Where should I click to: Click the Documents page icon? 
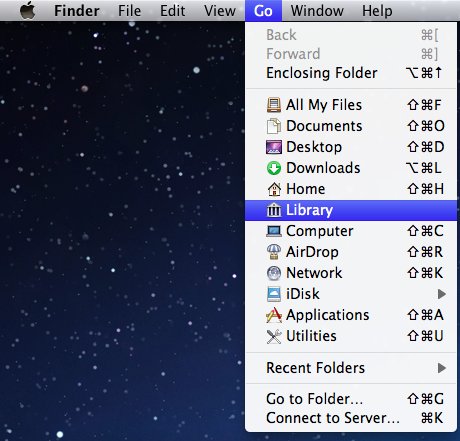(x=274, y=126)
